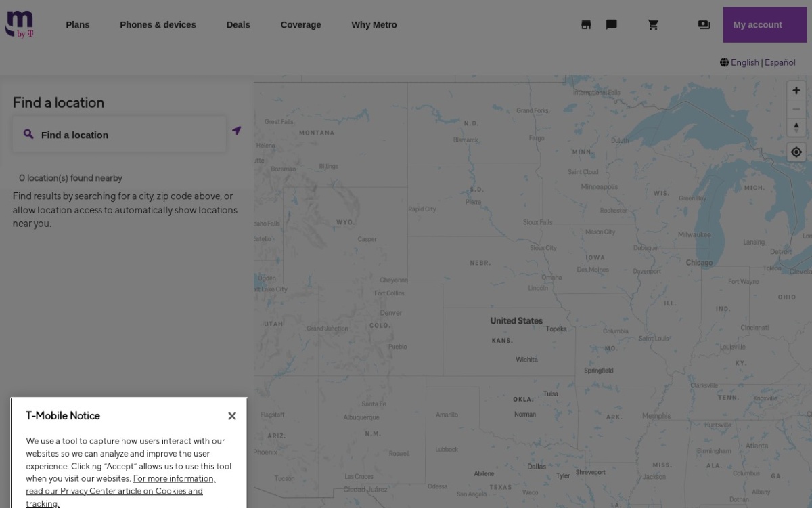The image size is (812, 508).
Task: Click the purple magnifier search icon
Action: tap(28, 134)
